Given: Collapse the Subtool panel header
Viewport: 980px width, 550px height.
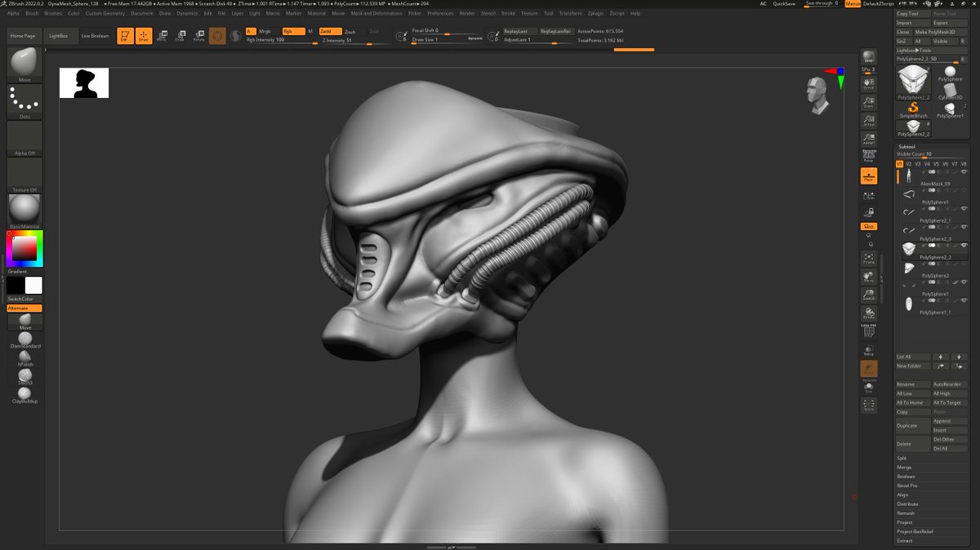Looking at the screenshot, I should coord(906,147).
